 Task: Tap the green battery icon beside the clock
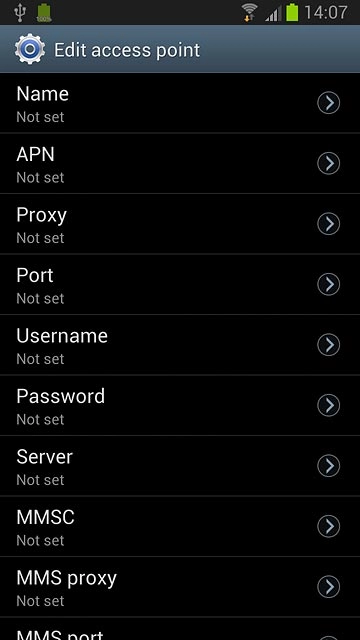pos(292,12)
